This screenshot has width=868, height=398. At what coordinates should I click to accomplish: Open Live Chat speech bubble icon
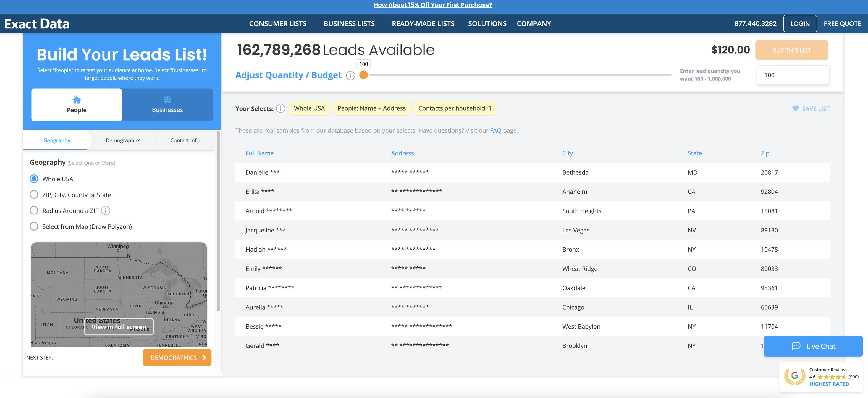click(x=796, y=346)
